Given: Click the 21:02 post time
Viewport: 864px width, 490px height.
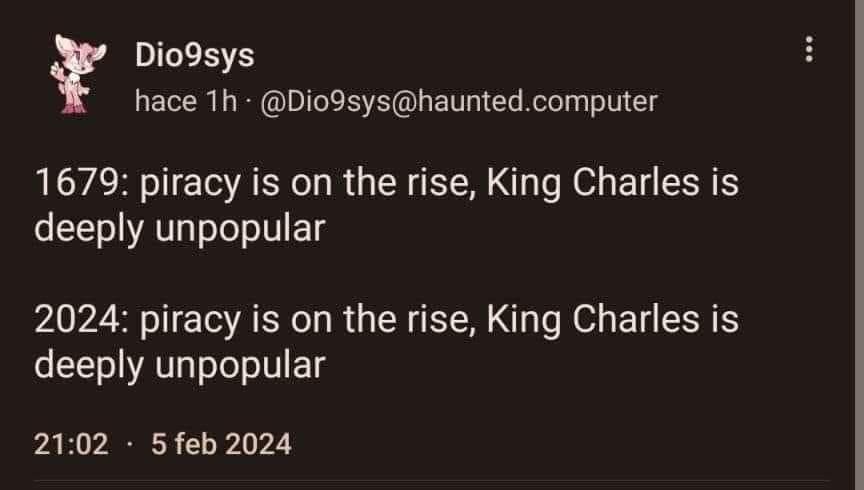Looking at the screenshot, I should 71,443.
